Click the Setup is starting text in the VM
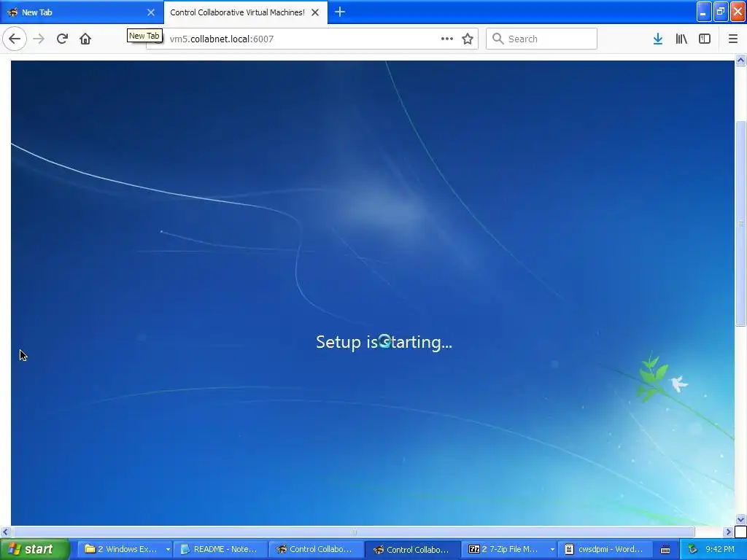Image resolution: width=747 pixels, height=560 pixels. [384, 342]
